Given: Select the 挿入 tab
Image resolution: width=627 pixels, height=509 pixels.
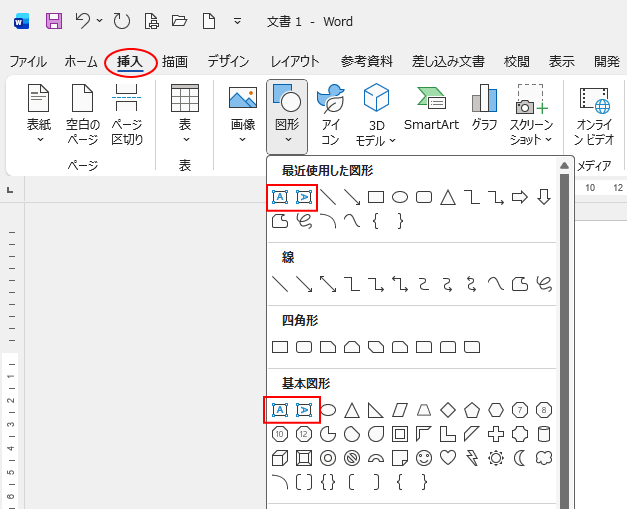Looking at the screenshot, I should (x=130, y=62).
